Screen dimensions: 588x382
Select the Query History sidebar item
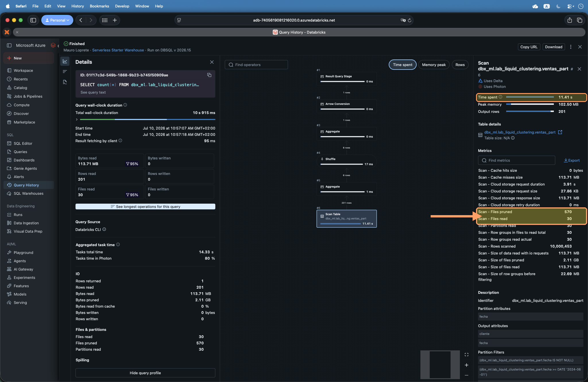[29, 185]
